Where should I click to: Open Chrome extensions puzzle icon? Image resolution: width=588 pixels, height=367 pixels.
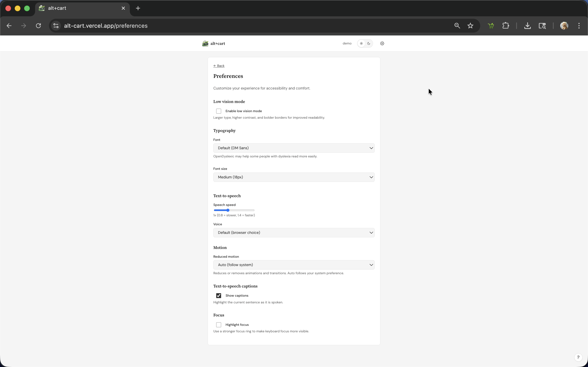pyautogui.click(x=505, y=26)
